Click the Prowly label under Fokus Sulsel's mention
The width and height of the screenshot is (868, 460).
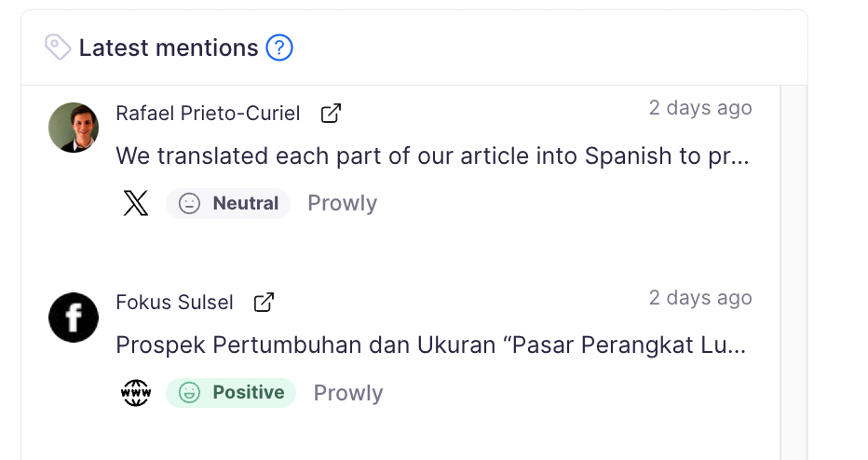[x=348, y=393]
